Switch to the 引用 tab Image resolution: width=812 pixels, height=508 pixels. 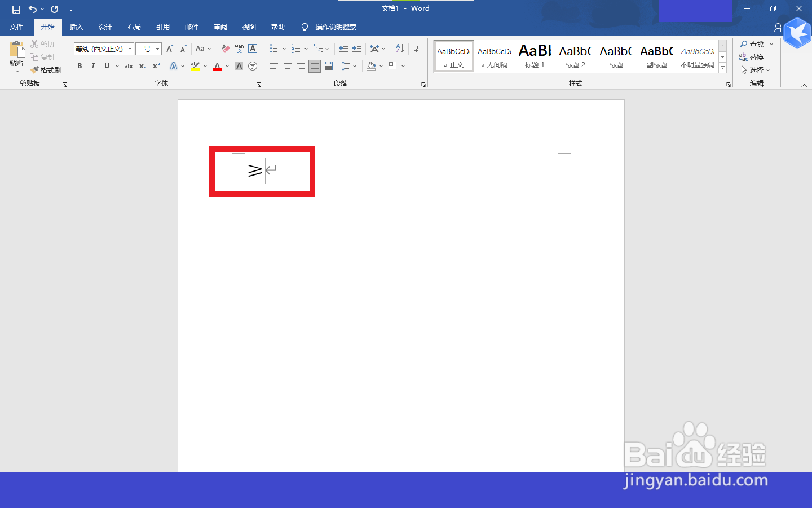[x=163, y=27]
